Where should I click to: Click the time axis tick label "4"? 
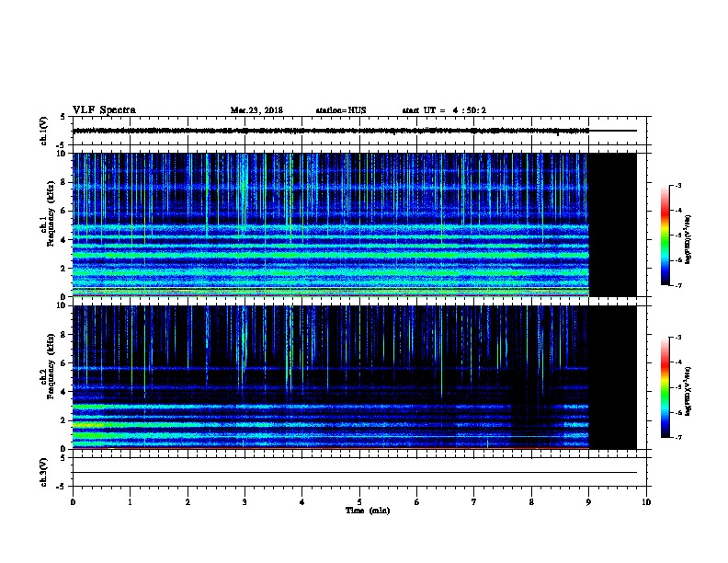tap(302, 502)
